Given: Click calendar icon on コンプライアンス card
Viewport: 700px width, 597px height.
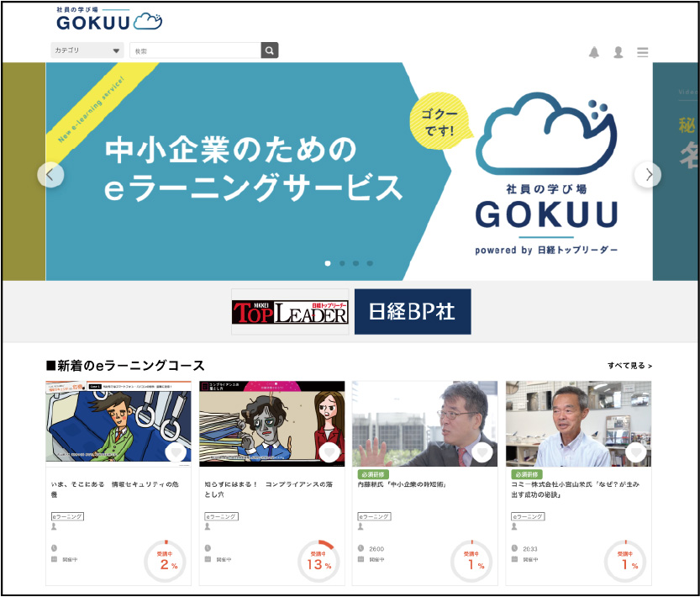Looking at the screenshot, I should [208, 559].
